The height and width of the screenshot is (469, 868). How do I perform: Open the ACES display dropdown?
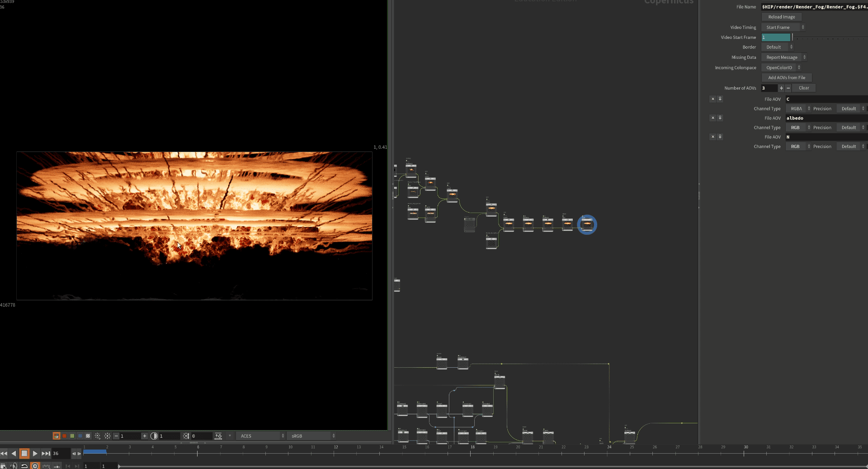(261, 436)
